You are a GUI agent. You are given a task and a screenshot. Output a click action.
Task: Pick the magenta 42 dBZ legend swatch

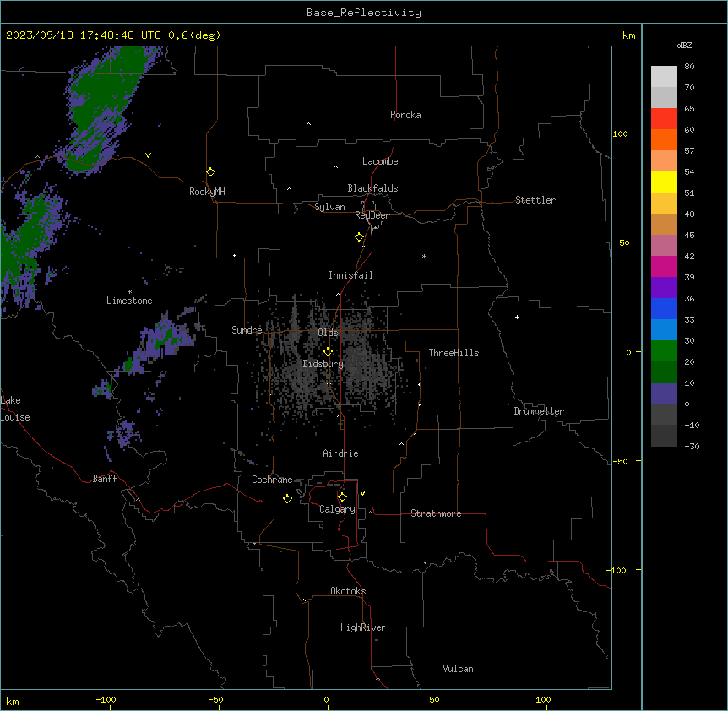(x=664, y=266)
